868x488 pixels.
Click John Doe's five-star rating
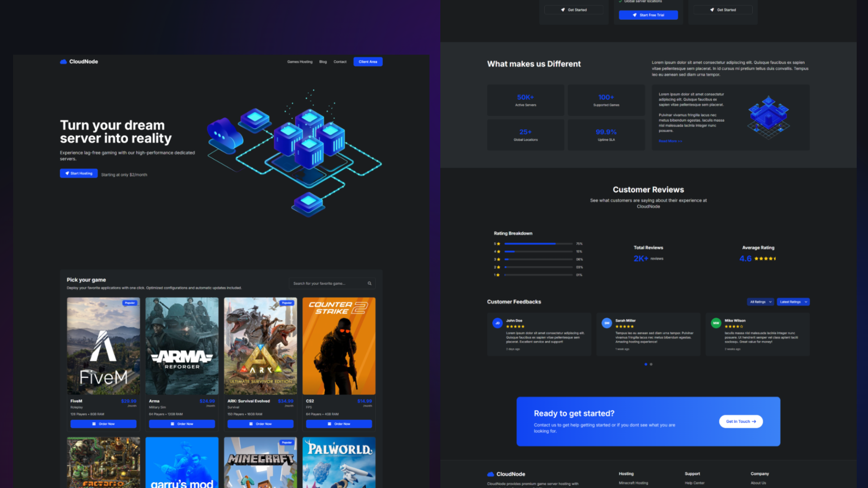click(515, 326)
